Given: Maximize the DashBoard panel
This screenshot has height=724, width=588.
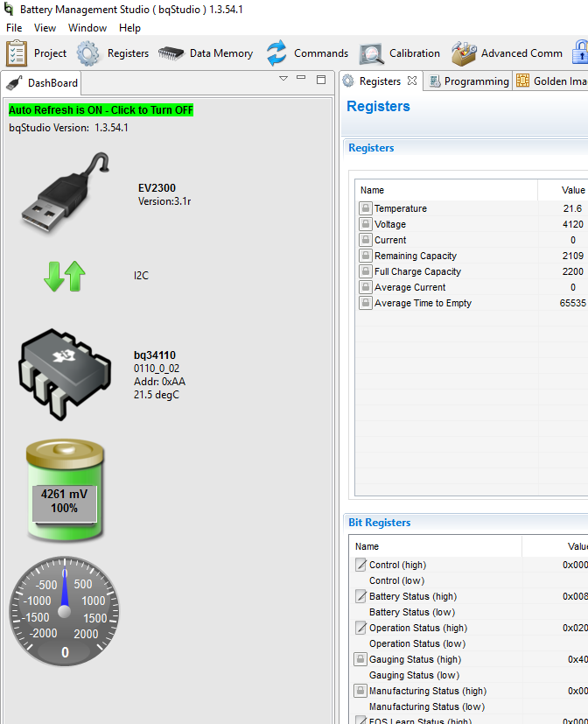Looking at the screenshot, I should point(321,80).
